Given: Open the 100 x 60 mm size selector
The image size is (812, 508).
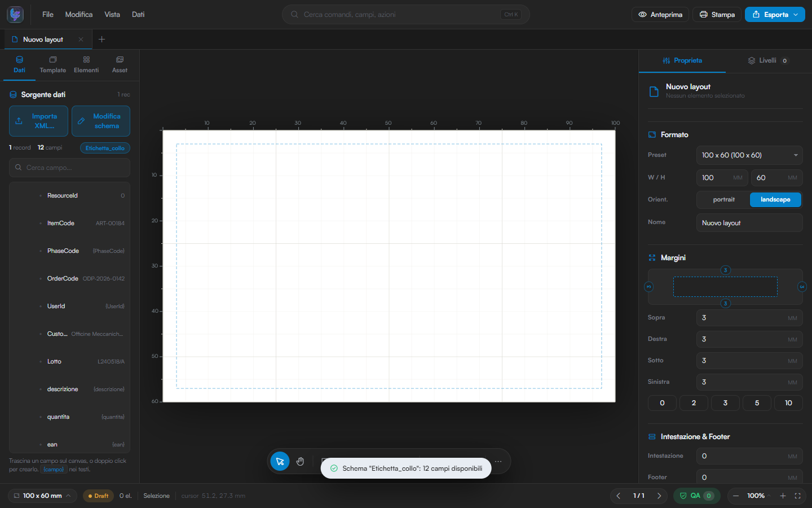Looking at the screenshot, I should point(43,496).
